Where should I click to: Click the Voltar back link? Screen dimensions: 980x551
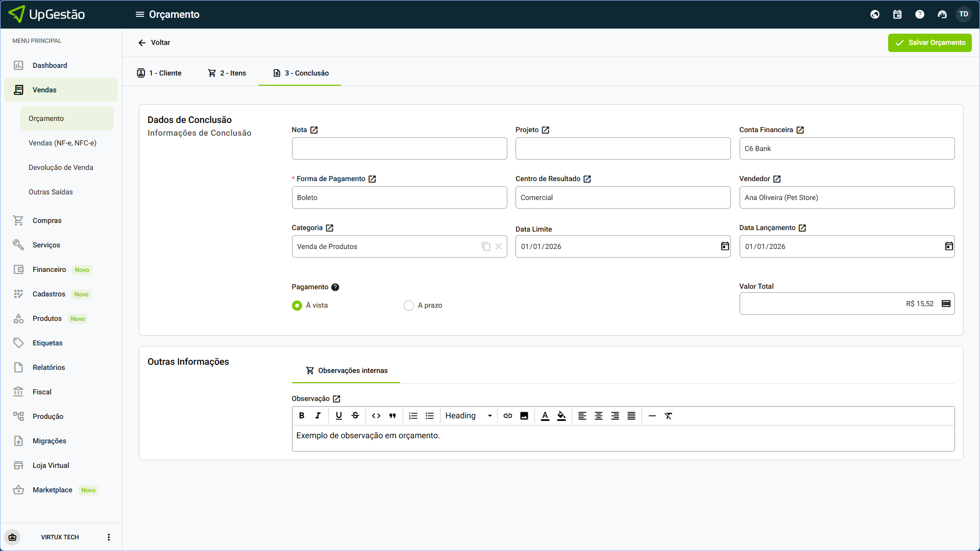pos(154,43)
